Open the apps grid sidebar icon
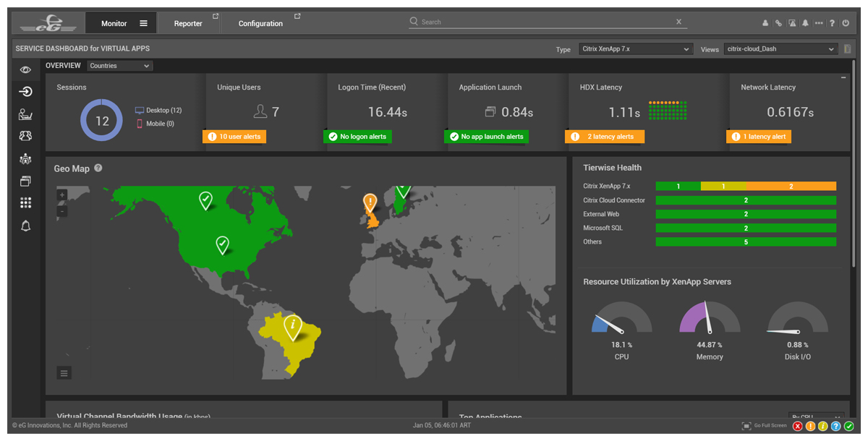868x441 pixels. tap(25, 203)
